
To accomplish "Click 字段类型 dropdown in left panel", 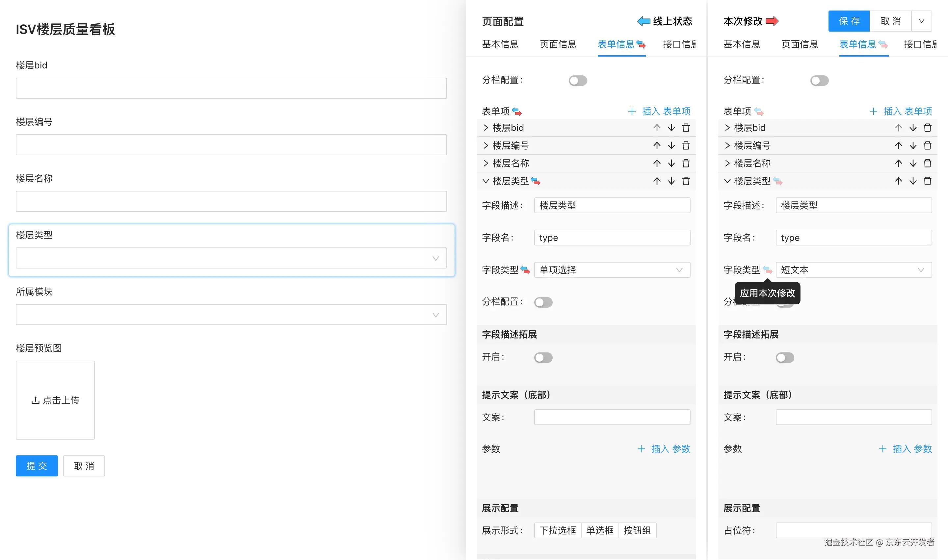I will (x=611, y=270).
